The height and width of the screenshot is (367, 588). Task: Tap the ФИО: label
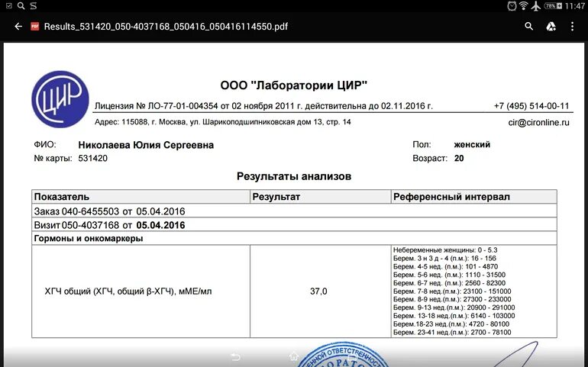[45, 145]
